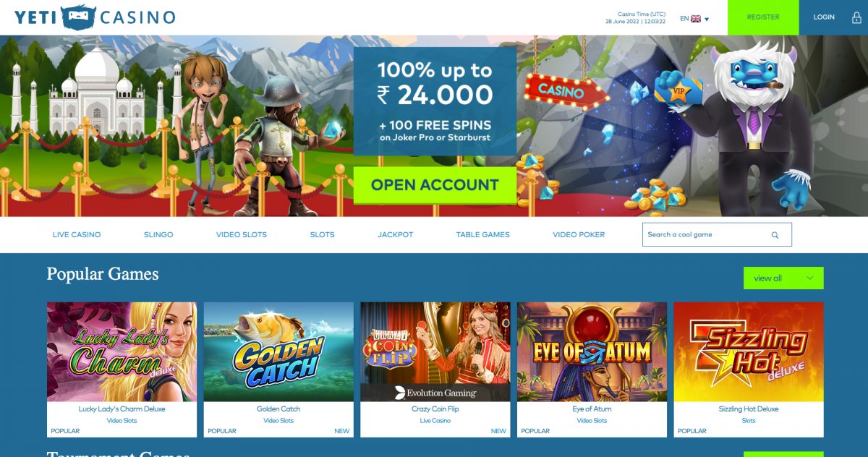Viewport: 868px width, 457px height.
Task: Open the Golden Catch game thumbnail
Action: tap(278, 351)
